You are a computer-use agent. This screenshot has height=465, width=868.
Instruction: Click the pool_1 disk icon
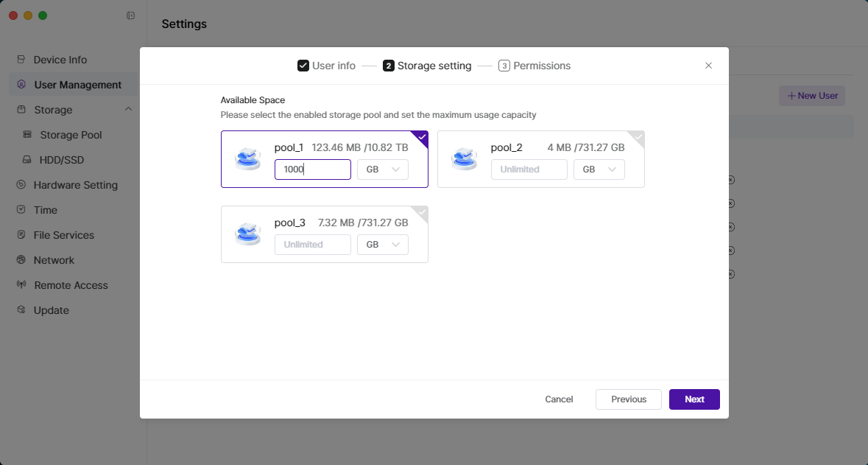(x=247, y=159)
